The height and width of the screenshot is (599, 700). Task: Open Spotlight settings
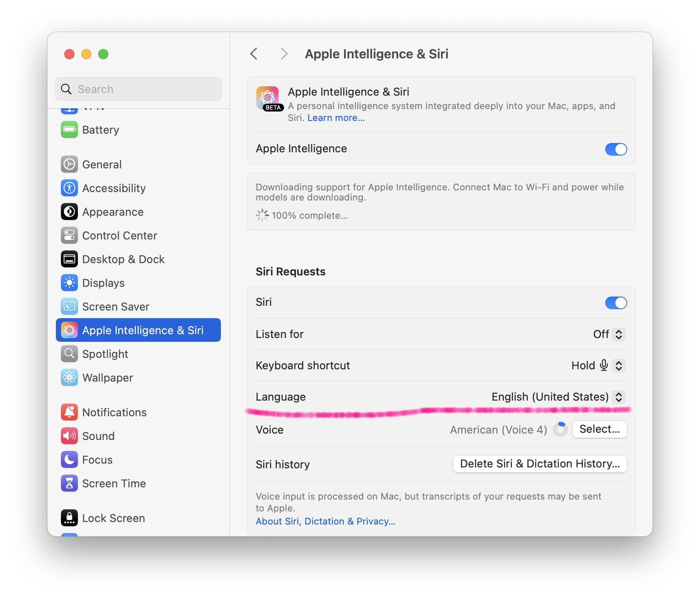pos(138,354)
